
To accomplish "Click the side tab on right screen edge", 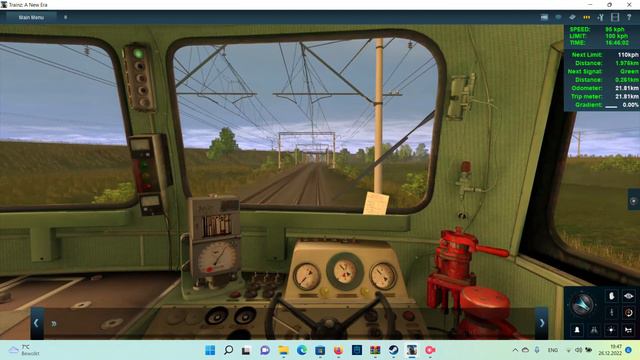I will [634, 200].
